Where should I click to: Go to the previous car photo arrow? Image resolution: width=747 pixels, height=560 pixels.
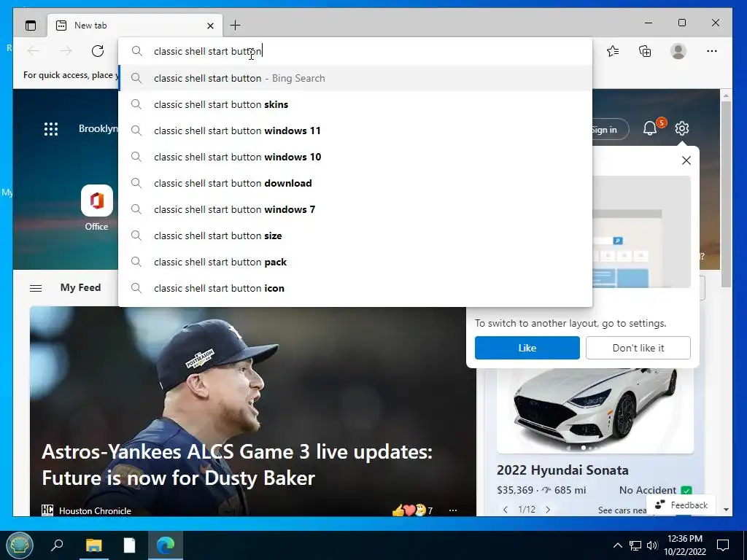tap(506, 510)
